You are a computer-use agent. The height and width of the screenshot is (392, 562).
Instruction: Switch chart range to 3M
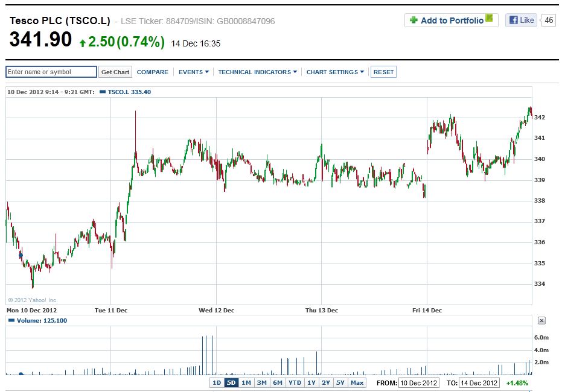(x=261, y=383)
